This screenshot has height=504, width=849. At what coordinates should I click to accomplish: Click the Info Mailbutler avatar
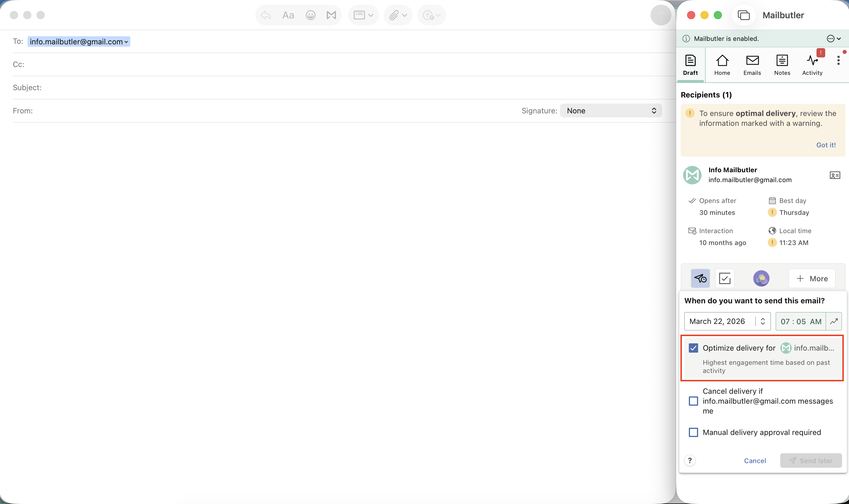(692, 175)
